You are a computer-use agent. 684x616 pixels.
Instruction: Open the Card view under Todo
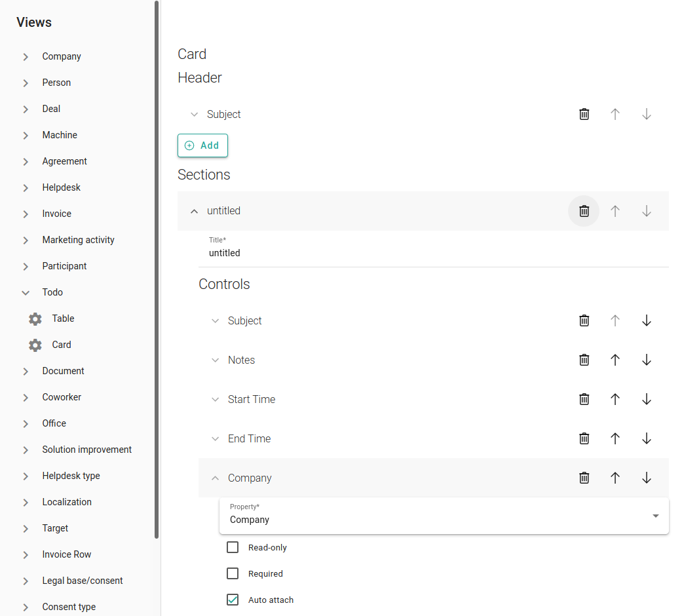pos(62,345)
